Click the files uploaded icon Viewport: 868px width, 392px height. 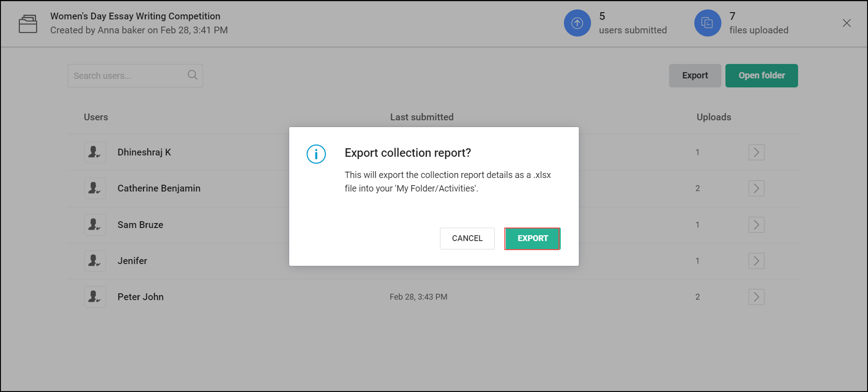[x=708, y=23]
